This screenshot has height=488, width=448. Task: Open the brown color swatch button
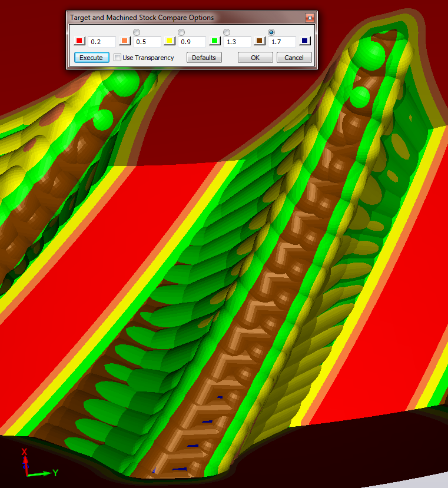(260, 41)
